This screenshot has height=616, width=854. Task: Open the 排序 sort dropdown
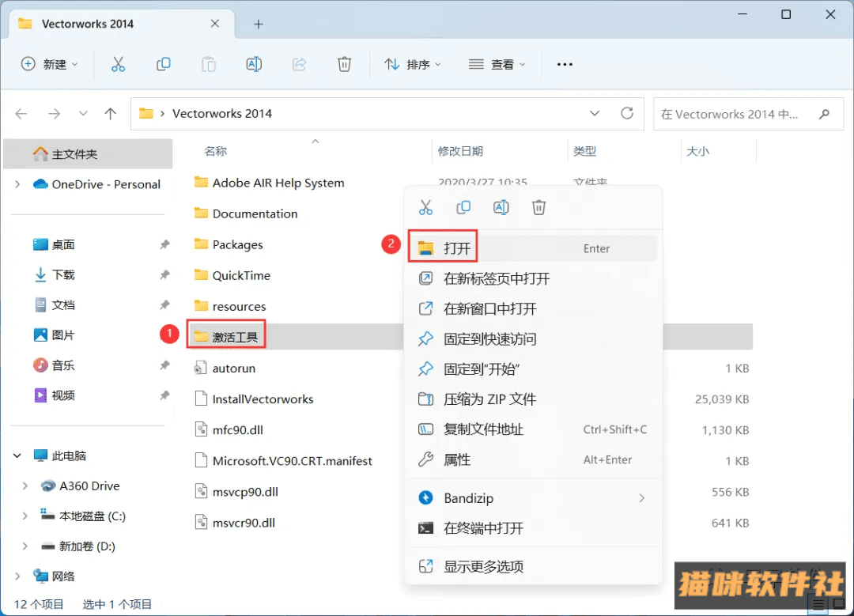point(413,64)
